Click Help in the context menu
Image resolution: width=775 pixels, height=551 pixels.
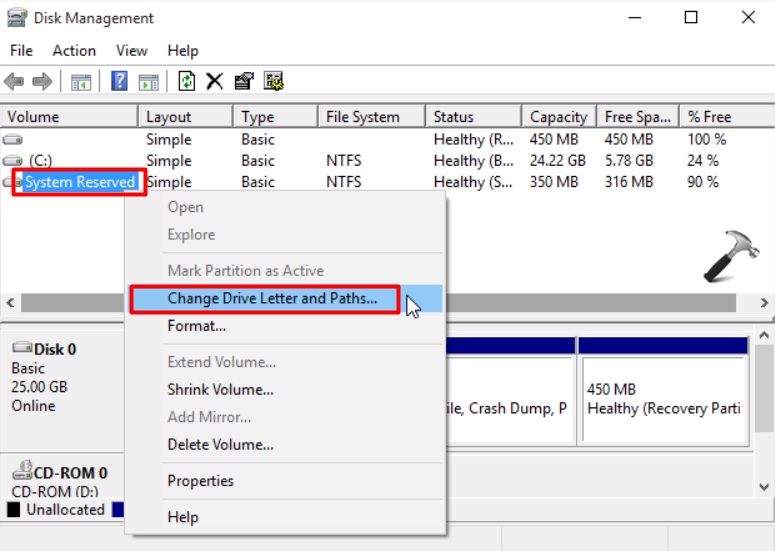coord(286,517)
